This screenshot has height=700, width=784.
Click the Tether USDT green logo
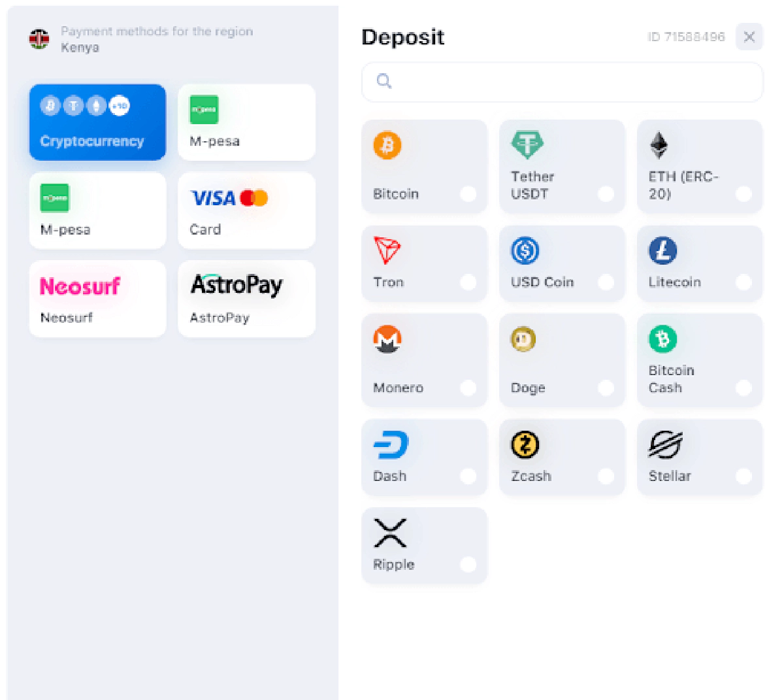click(x=527, y=144)
